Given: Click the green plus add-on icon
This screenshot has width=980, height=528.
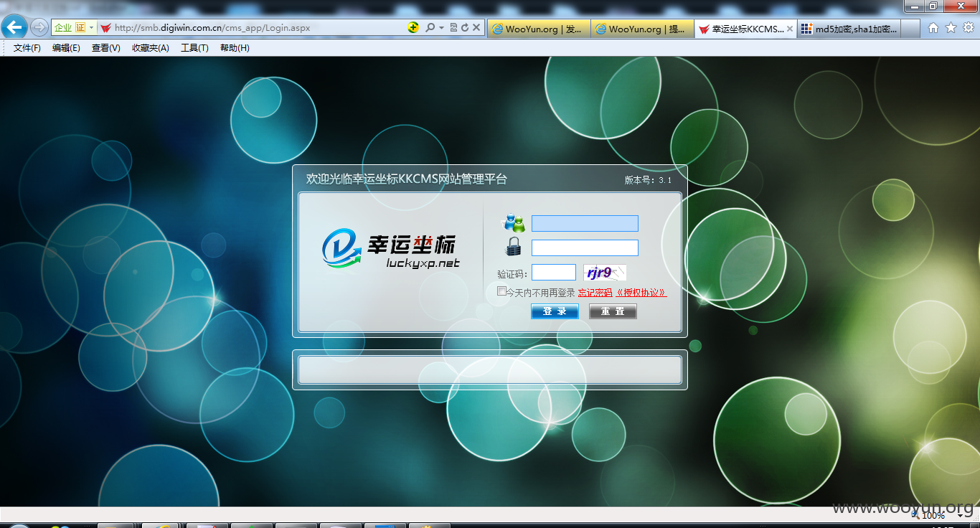Looking at the screenshot, I should point(413,27).
